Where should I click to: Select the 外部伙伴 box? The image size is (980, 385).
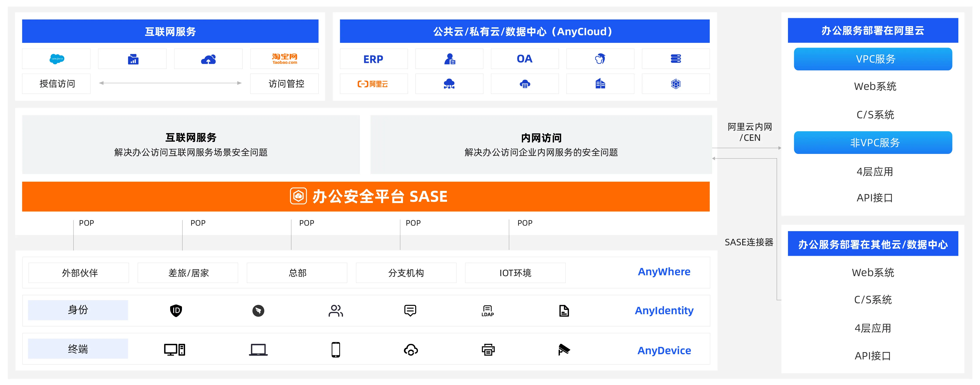coord(79,273)
